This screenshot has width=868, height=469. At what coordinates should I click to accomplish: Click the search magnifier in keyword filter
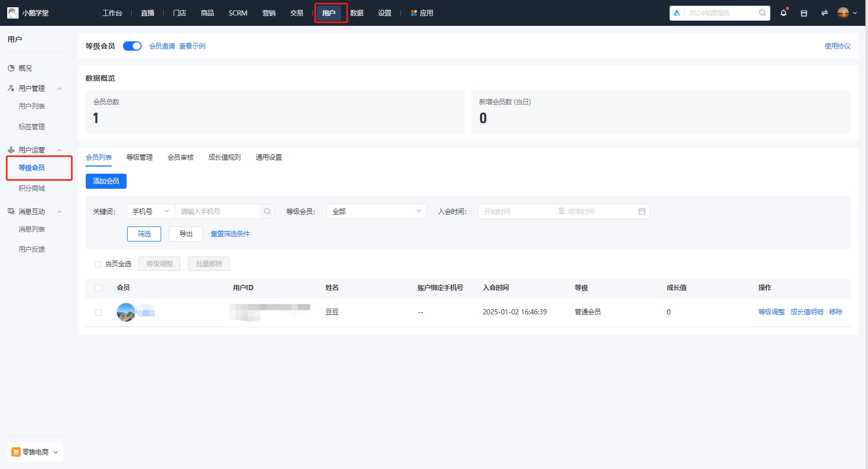267,211
